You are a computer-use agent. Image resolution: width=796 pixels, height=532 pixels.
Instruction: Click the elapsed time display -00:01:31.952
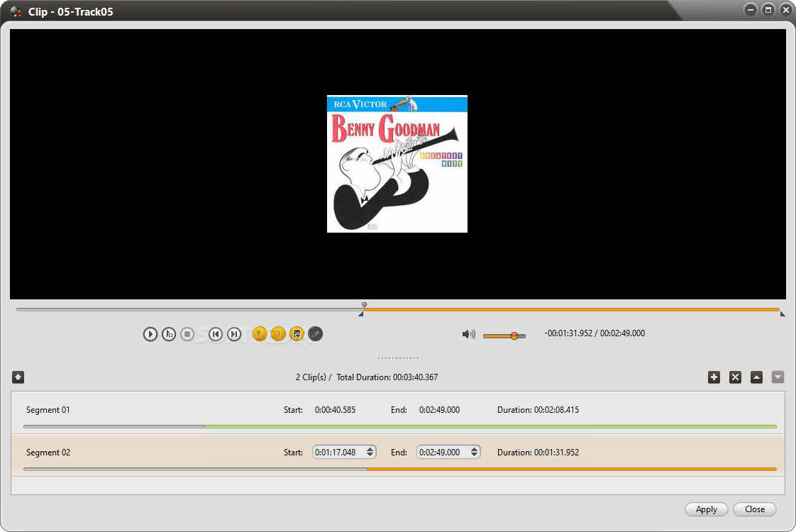568,333
